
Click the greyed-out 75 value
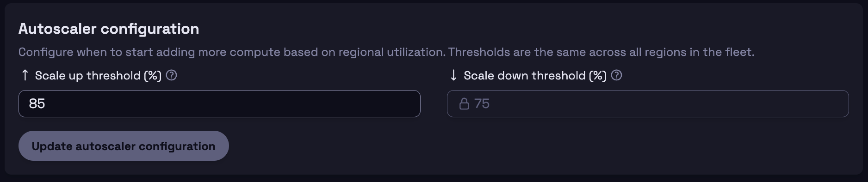point(482,103)
